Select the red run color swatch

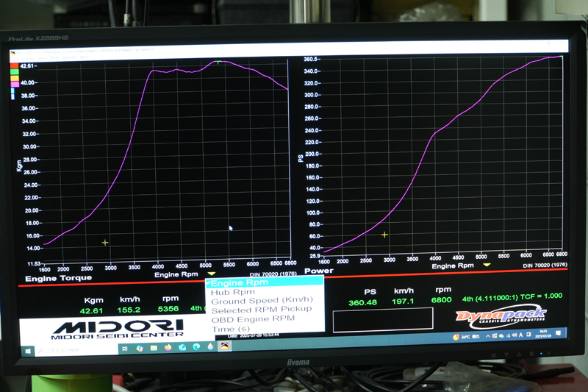[x=14, y=65]
